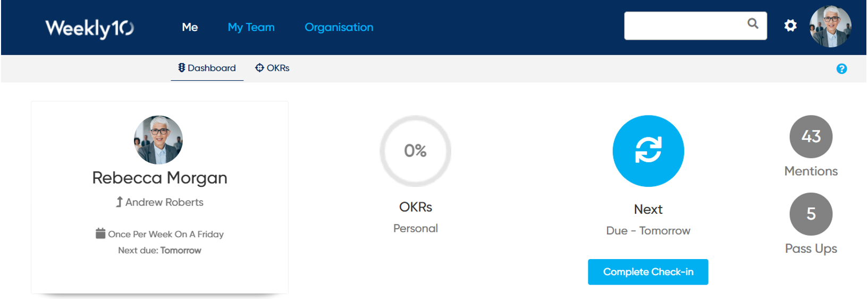This screenshot has height=299, width=868.
Task: Select the Me menu item
Action: pyautogui.click(x=190, y=27)
